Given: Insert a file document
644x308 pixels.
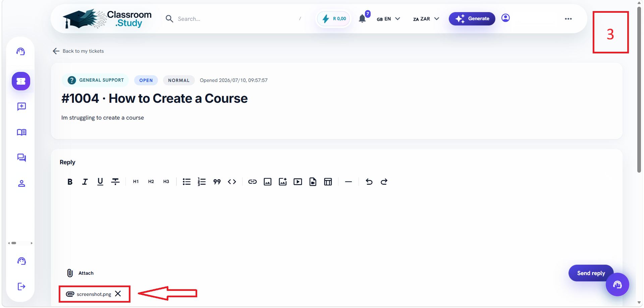Looking at the screenshot, I should point(313,182).
